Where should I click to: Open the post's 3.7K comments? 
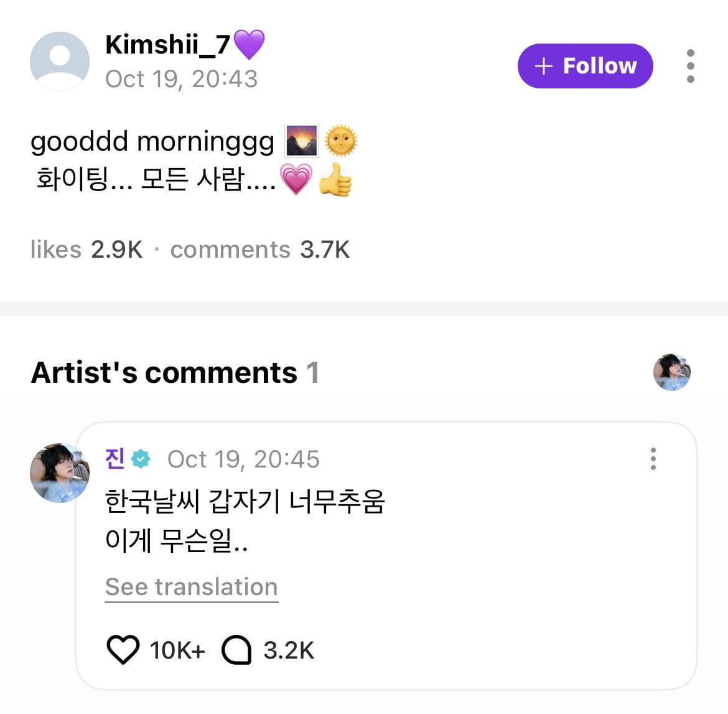pos(259,250)
